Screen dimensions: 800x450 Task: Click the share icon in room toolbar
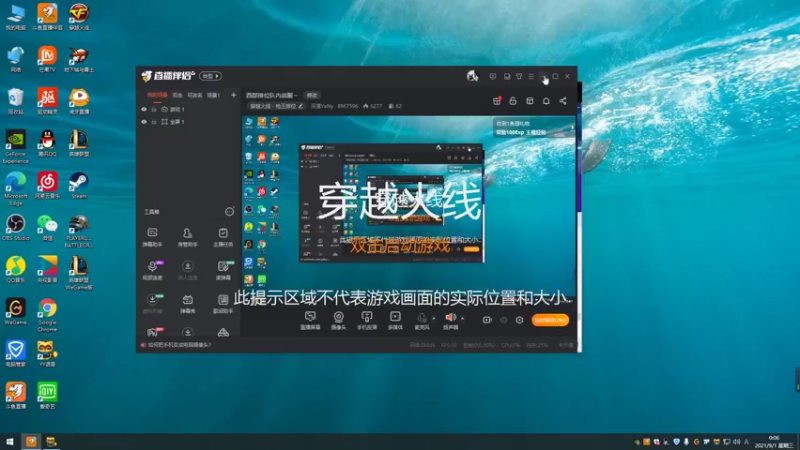(563, 101)
